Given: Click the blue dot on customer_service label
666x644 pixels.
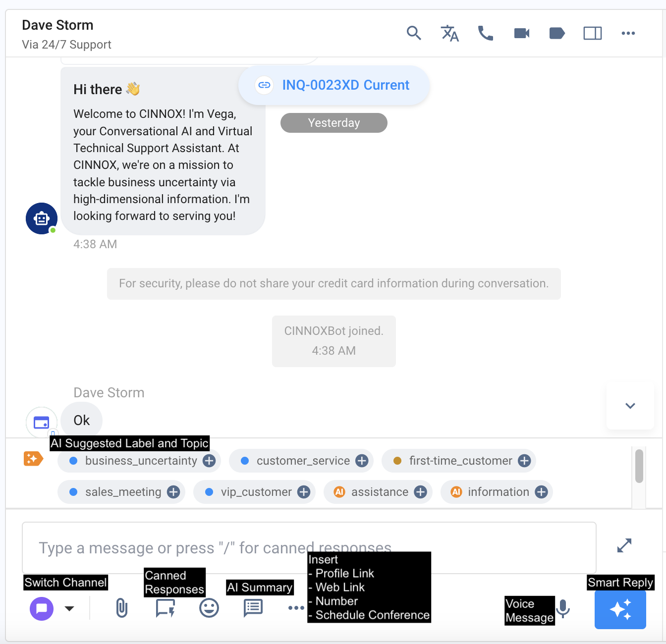Looking at the screenshot, I should 245,461.
